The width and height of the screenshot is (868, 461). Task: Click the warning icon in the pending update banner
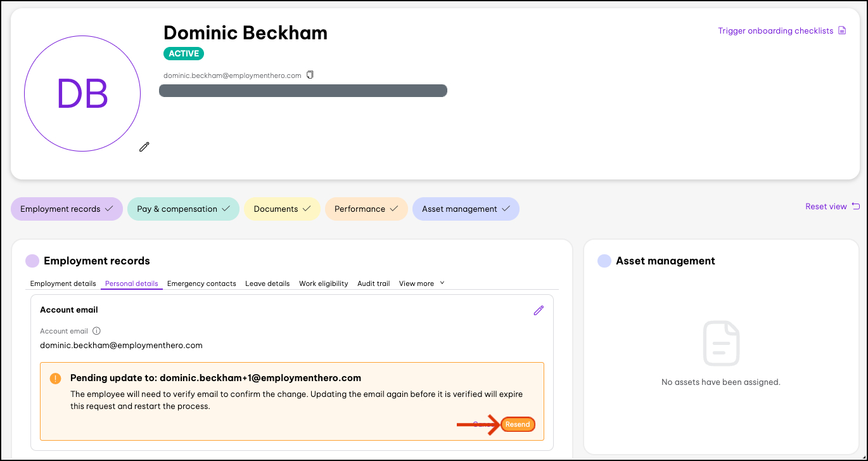tap(54, 377)
